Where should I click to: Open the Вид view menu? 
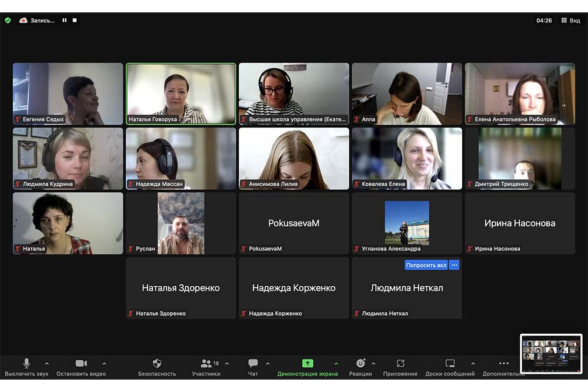[x=571, y=20]
